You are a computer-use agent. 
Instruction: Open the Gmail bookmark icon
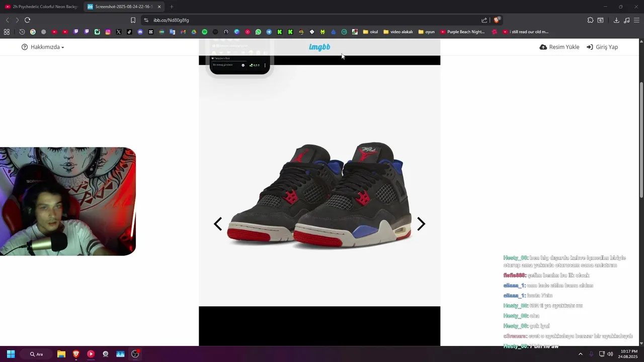[183, 32]
